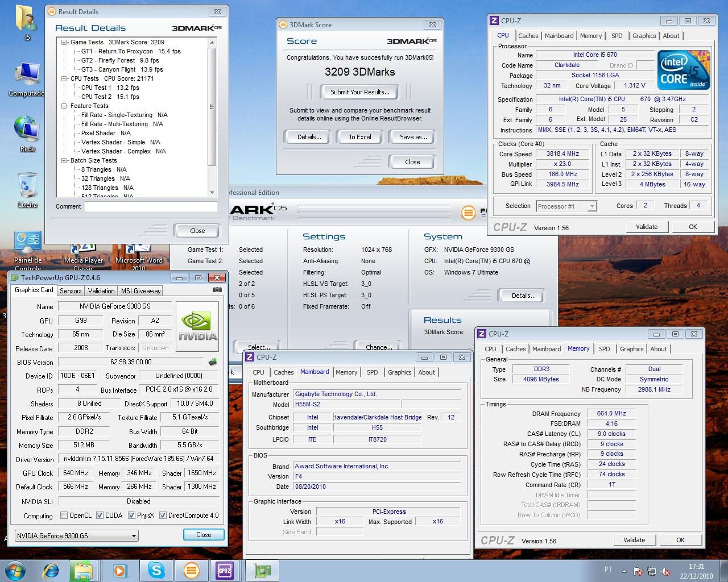The width and height of the screenshot is (728, 582).
Task: Open the media player taskbar icon
Action: pos(119,570)
